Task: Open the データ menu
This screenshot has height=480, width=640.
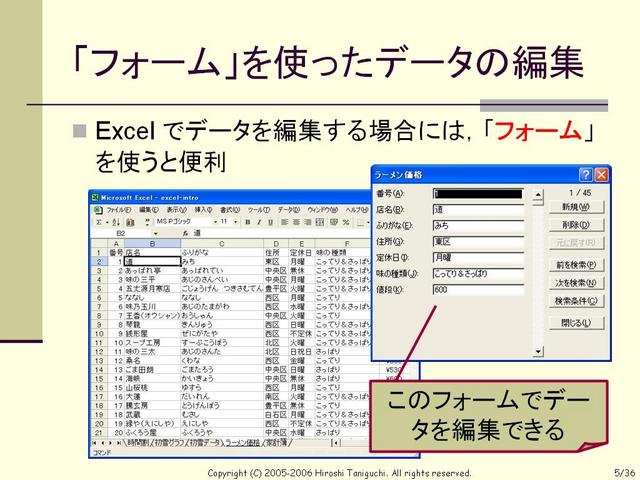Action: (x=289, y=210)
